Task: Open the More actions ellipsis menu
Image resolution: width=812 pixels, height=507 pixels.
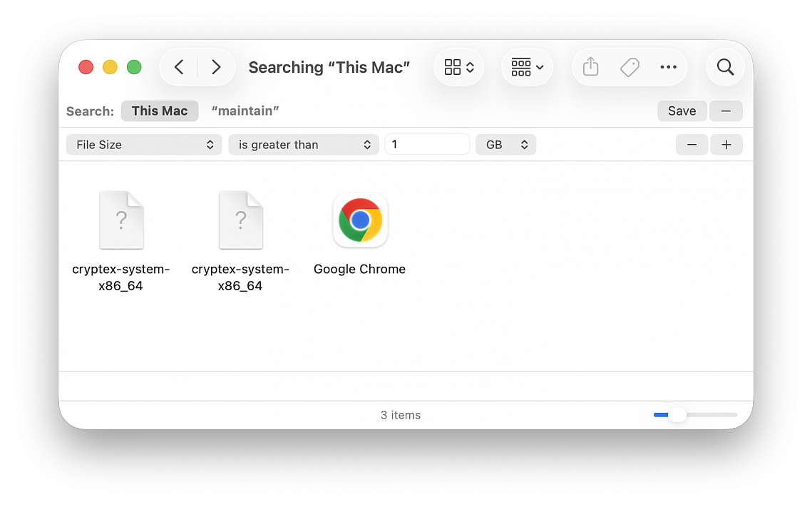Action: (x=668, y=67)
